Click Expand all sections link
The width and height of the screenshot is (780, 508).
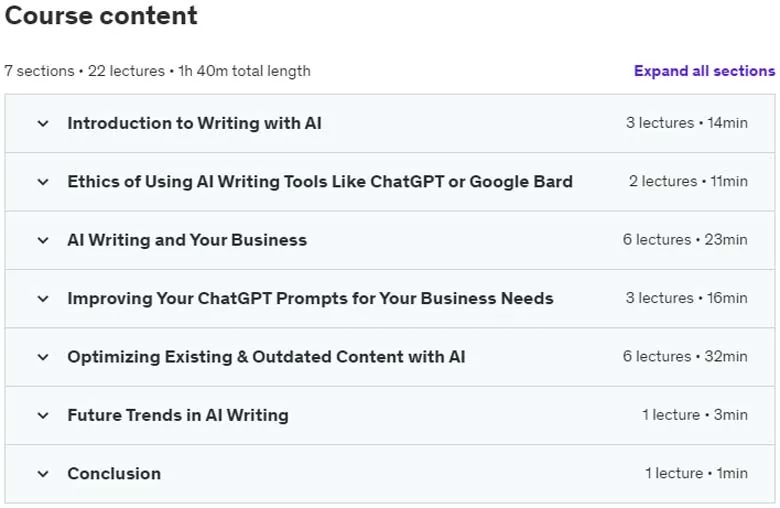click(704, 71)
